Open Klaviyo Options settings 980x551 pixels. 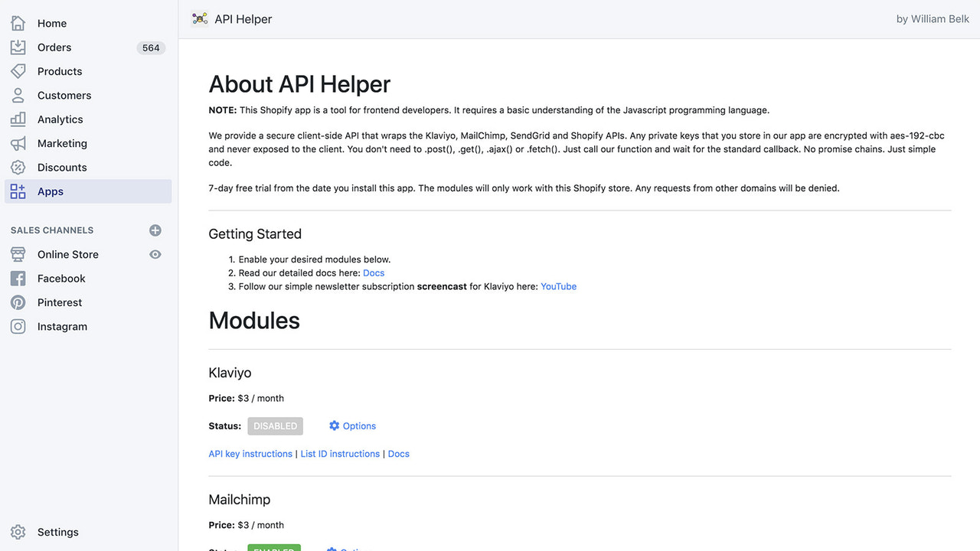(x=352, y=425)
